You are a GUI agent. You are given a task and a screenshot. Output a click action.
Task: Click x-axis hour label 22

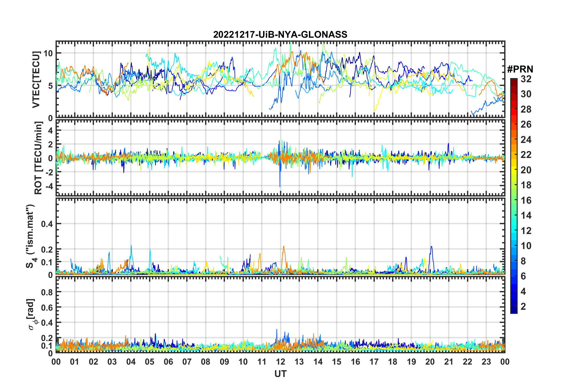coord(467,361)
